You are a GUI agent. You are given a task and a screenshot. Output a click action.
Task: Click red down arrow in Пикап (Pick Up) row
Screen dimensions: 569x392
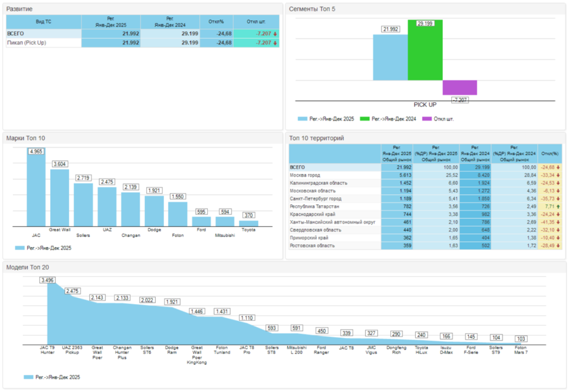276,43
